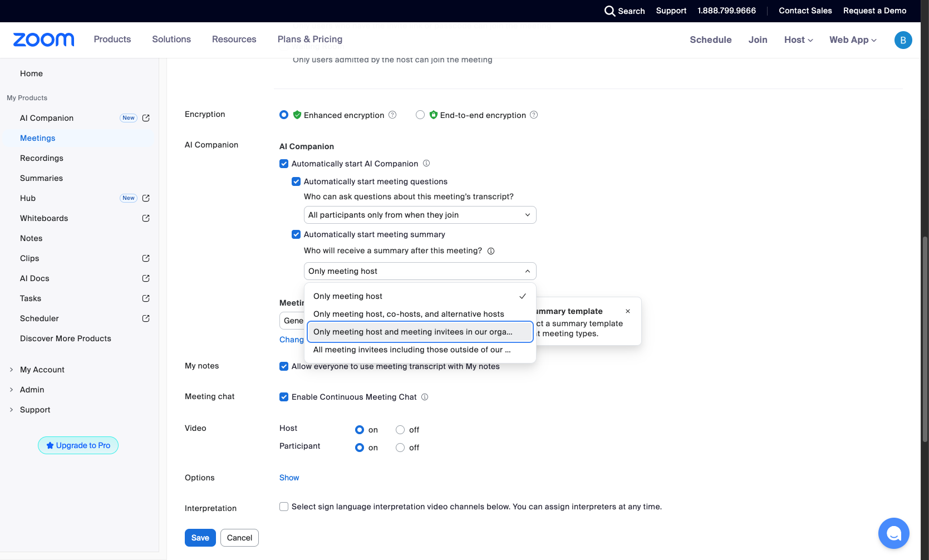This screenshot has width=929, height=560.
Task: Open AI Companion external link icon
Action: click(146, 118)
